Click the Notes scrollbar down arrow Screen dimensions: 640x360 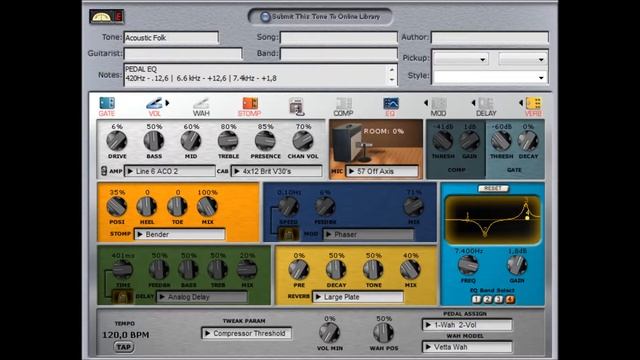(x=391, y=80)
